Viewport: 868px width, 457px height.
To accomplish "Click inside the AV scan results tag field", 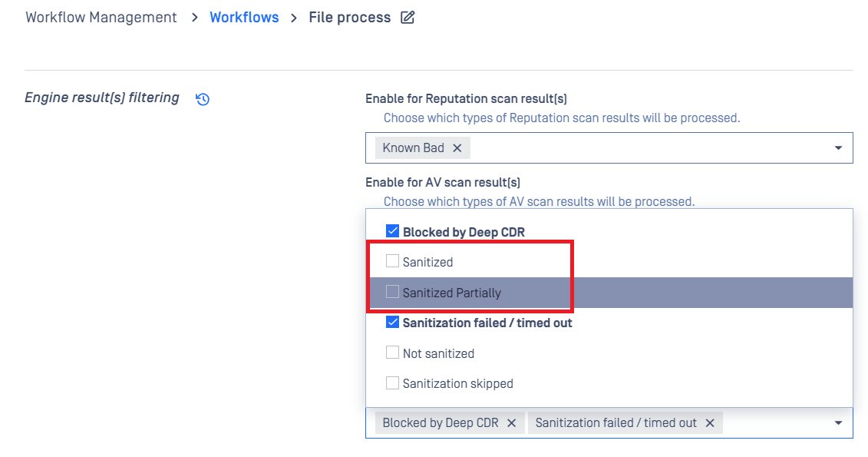I will [x=775, y=423].
